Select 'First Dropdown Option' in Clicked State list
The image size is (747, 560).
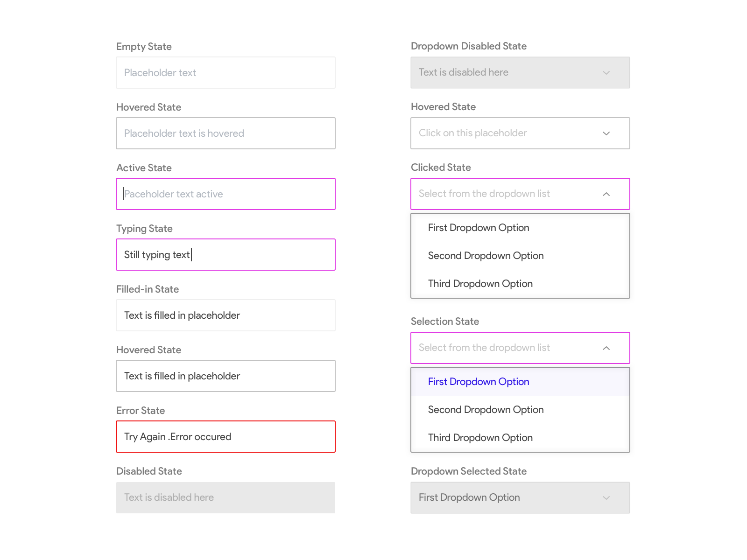pos(478,227)
